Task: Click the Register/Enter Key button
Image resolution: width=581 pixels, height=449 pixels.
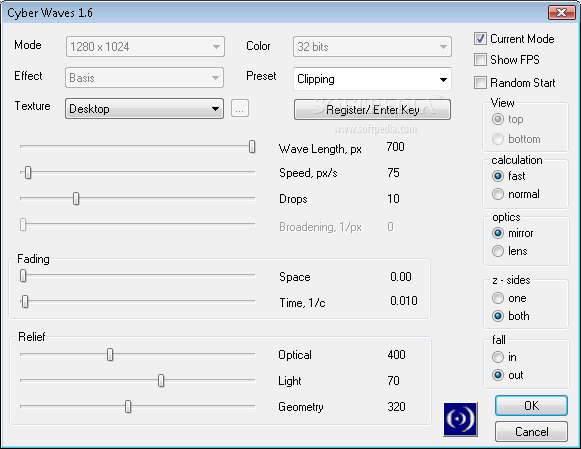Action: coord(372,110)
